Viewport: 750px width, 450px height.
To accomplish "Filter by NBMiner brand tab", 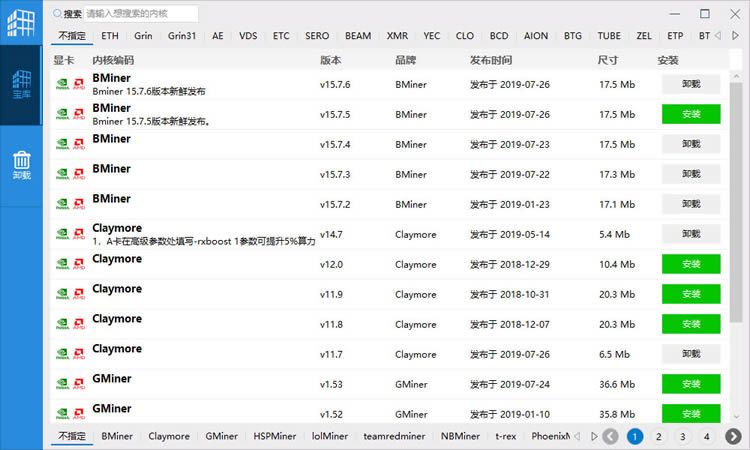I will coord(460,436).
